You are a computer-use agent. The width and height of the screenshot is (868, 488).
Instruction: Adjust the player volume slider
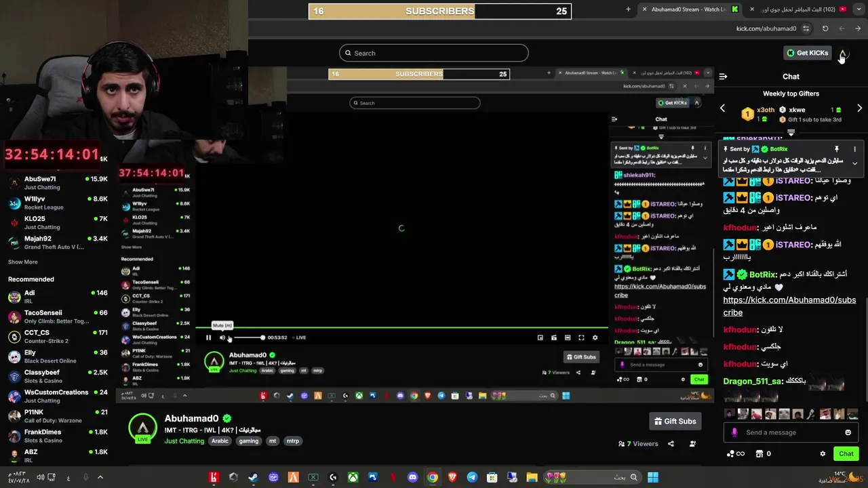pos(248,338)
